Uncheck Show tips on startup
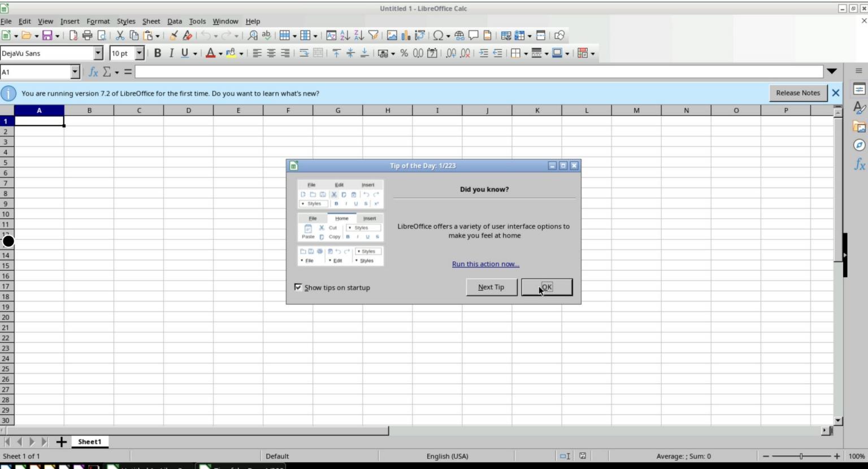Image resolution: width=868 pixels, height=469 pixels. click(298, 287)
